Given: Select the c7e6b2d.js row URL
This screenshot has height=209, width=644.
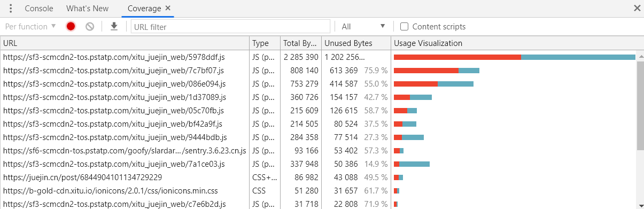Looking at the screenshot, I should click(114, 204).
